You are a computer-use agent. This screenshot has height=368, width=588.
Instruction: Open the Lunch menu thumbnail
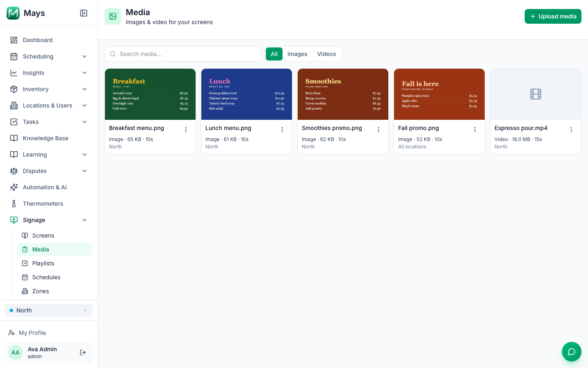[247, 94]
